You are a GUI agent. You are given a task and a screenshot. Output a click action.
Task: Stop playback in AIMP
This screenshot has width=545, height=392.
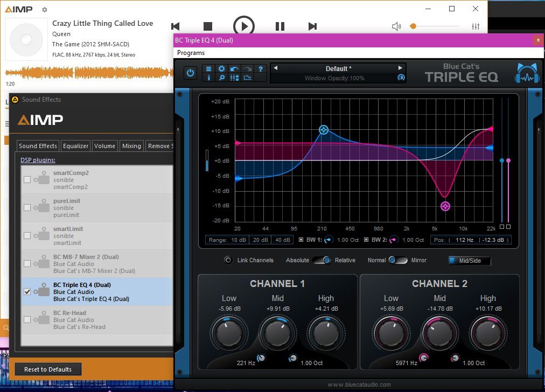point(207,26)
